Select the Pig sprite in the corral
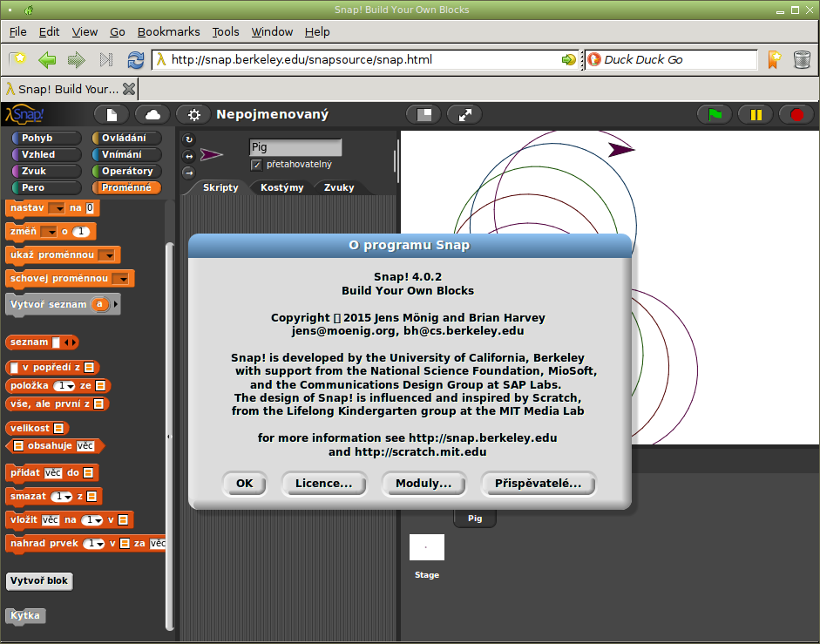Image resolution: width=820 pixels, height=644 pixels. [475, 518]
